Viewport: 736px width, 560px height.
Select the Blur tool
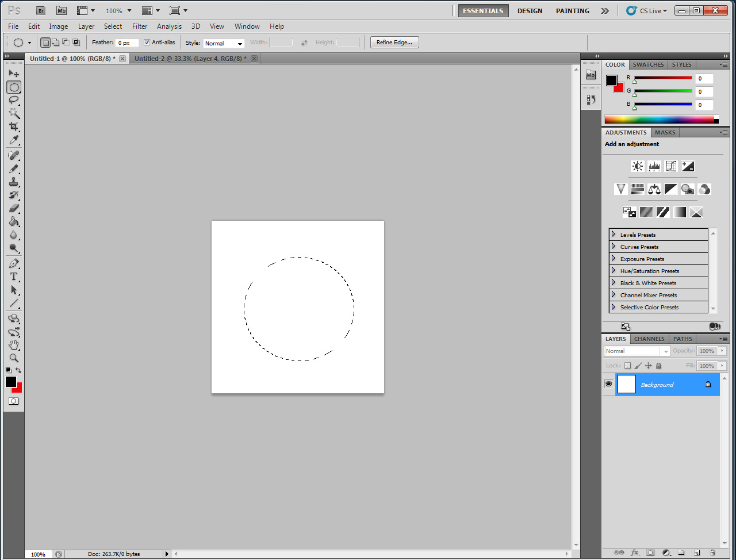point(14,235)
